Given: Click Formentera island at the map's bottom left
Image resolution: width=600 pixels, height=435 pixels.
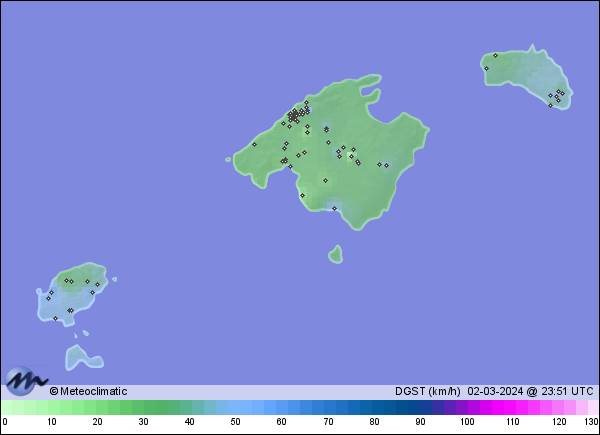Looking at the screenshot, I should (x=82, y=358).
